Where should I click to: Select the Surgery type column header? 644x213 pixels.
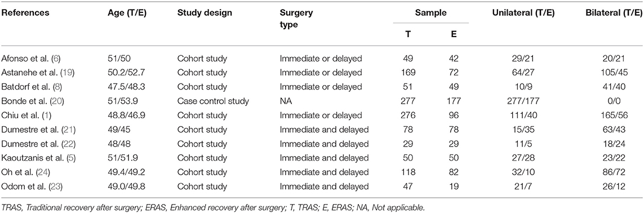[x=296, y=19]
